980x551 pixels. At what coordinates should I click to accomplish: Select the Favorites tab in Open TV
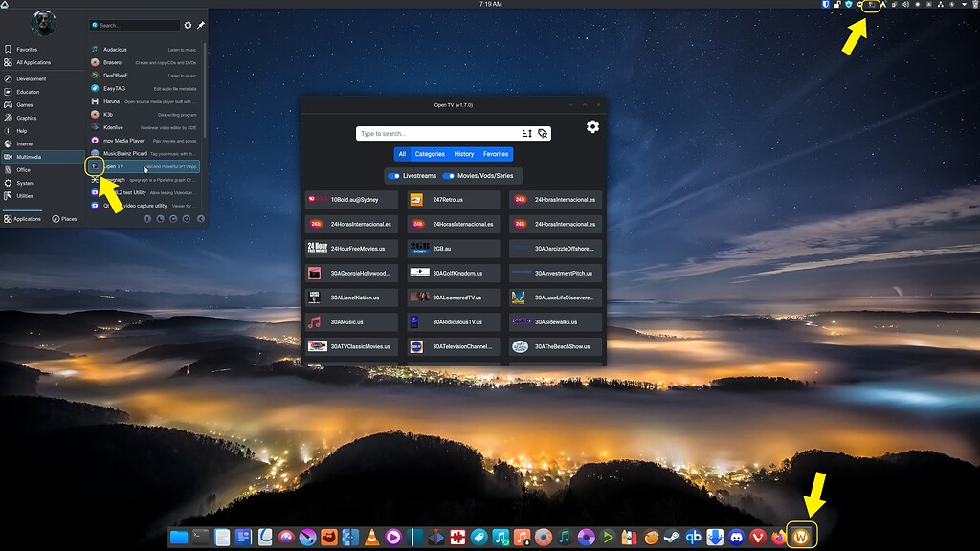[x=496, y=154]
